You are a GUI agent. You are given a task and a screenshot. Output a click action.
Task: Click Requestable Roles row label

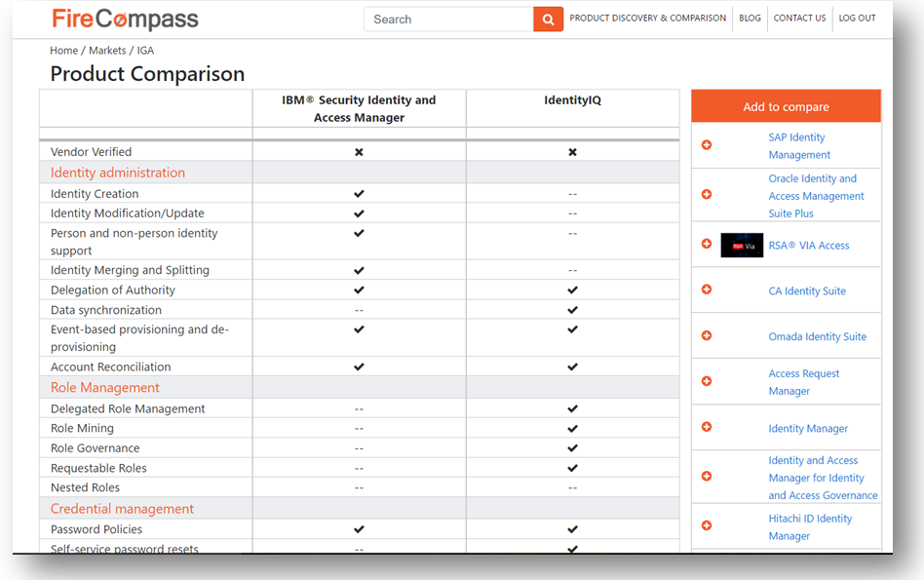coord(98,469)
